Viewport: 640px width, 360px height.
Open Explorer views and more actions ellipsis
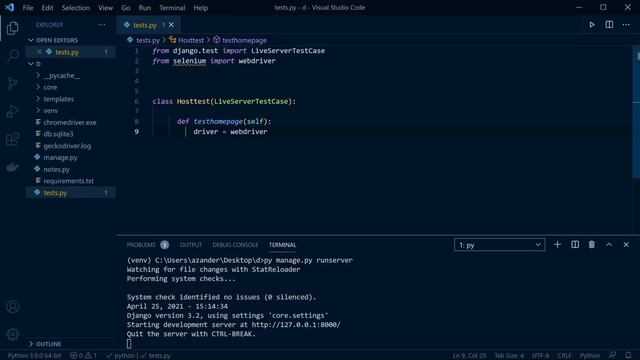(x=102, y=25)
